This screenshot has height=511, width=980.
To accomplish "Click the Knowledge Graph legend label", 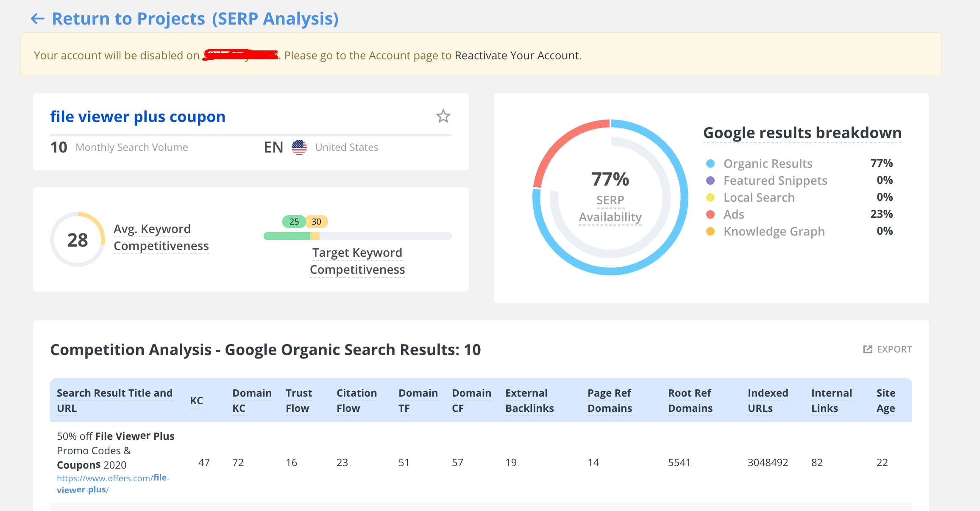I will click(x=774, y=231).
